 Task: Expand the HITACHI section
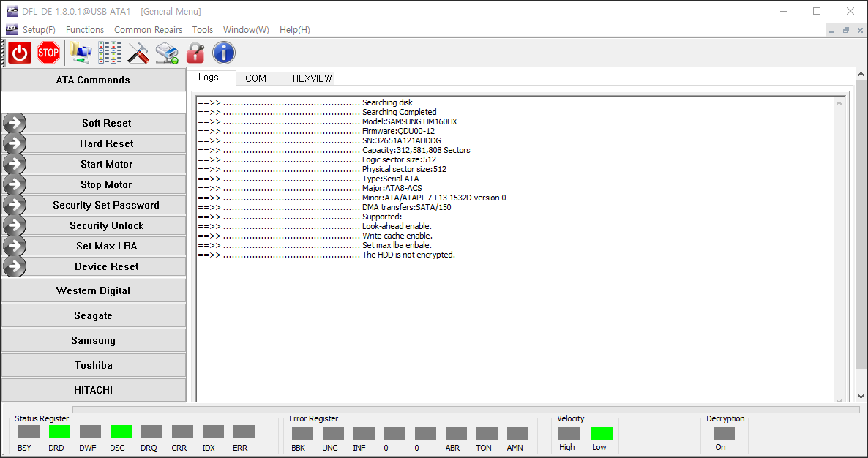point(94,390)
